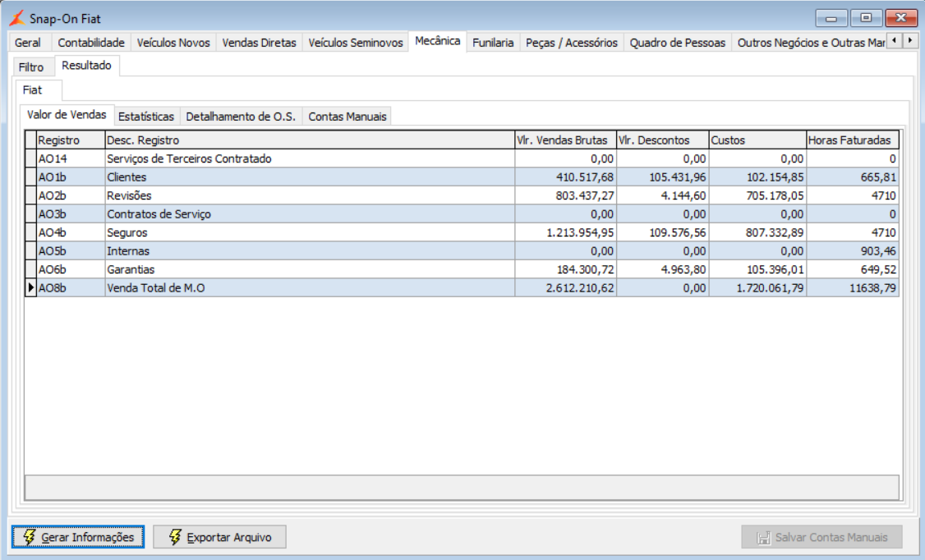
Task: Select the Revisões description cell
Action: (x=310, y=195)
